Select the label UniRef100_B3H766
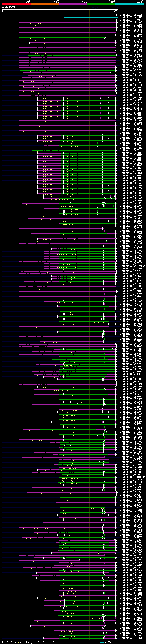The width and height of the screenshot is (146, 644). (x=131, y=40)
